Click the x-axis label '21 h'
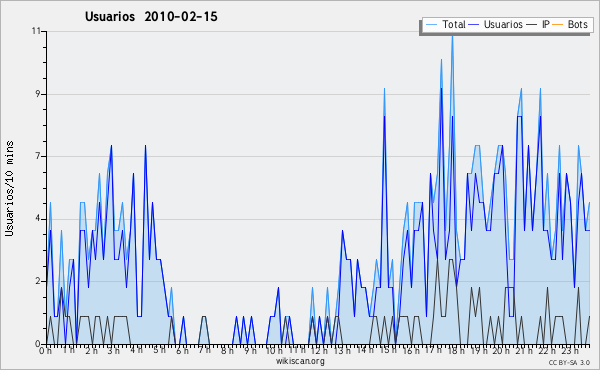600x370 pixels. [524, 350]
